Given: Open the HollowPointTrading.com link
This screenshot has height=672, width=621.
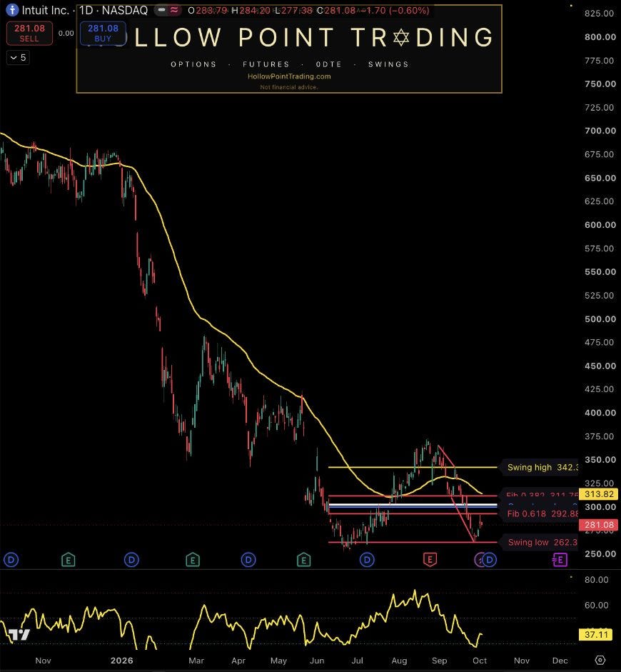Looking at the screenshot, I should 289,76.
